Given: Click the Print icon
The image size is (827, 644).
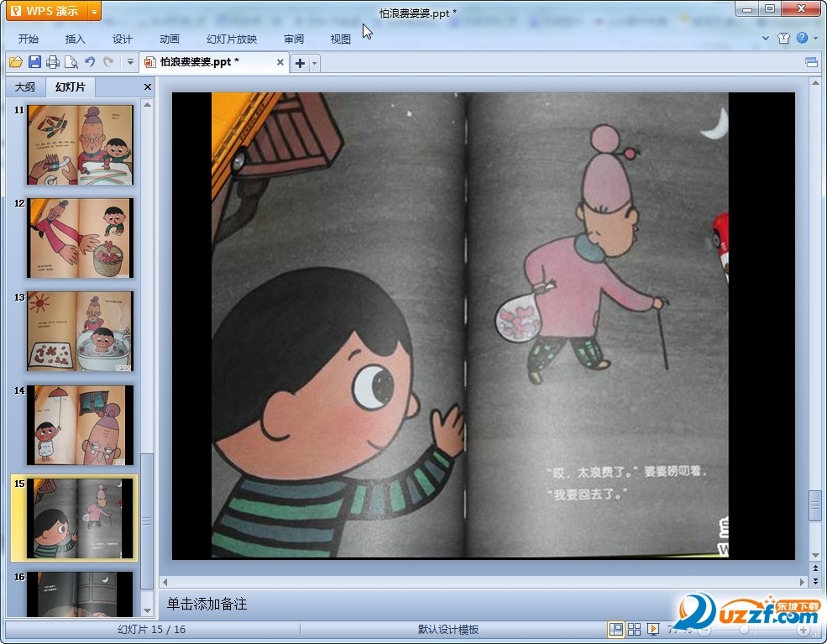Looking at the screenshot, I should [x=53, y=62].
